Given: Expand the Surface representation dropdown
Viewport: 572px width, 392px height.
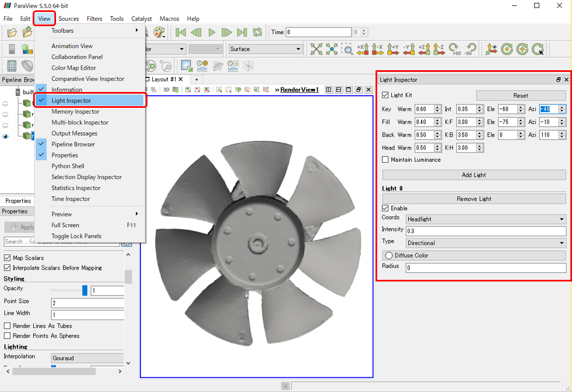Looking at the screenshot, I should [266, 49].
